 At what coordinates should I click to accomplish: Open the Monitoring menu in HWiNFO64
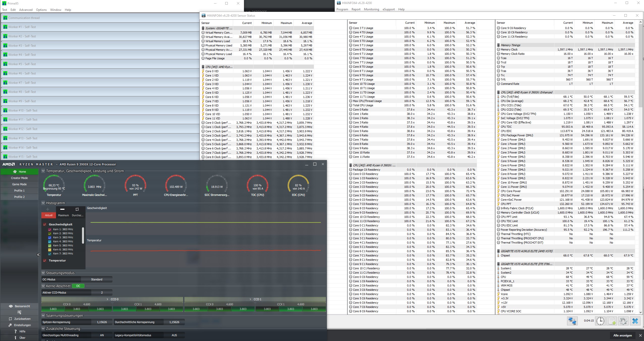[x=371, y=9]
